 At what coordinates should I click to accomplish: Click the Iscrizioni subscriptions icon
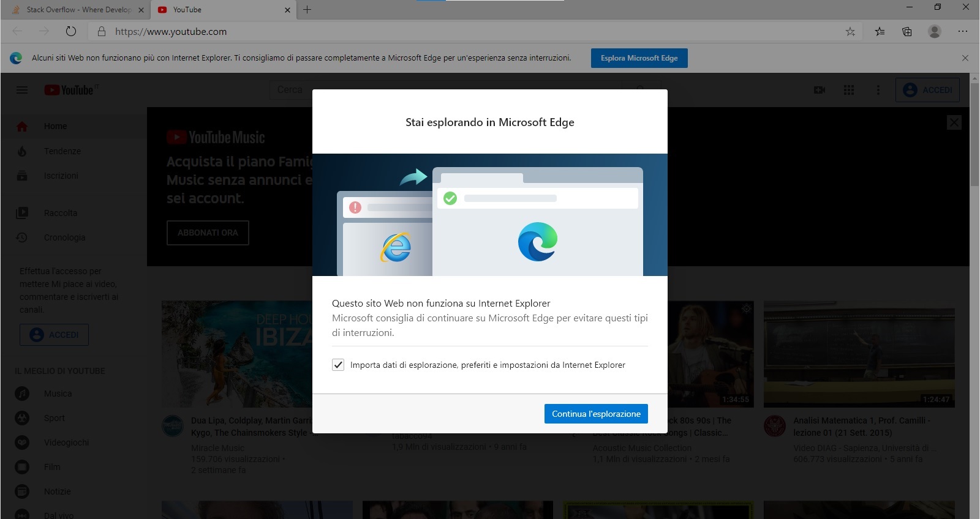coord(22,176)
